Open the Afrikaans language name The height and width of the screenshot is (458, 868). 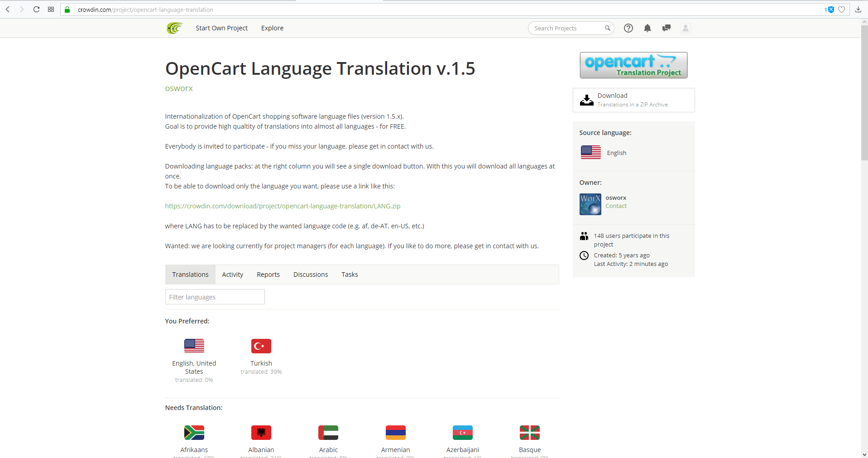click(194, 450)
